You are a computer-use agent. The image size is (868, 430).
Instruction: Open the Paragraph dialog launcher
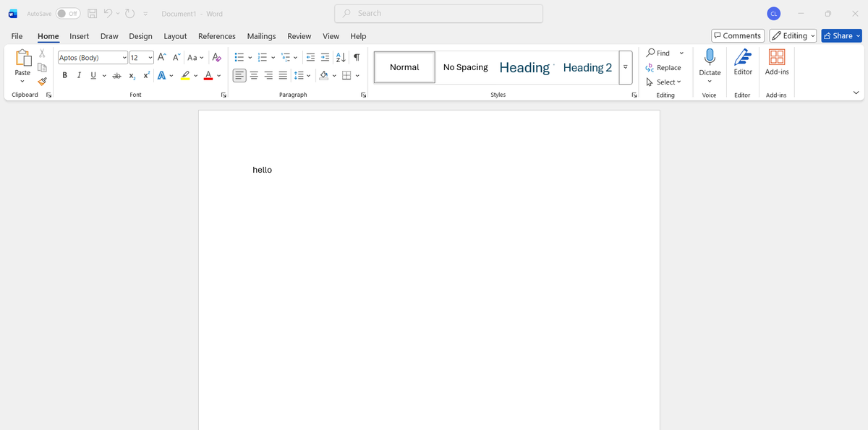point(363,95)
